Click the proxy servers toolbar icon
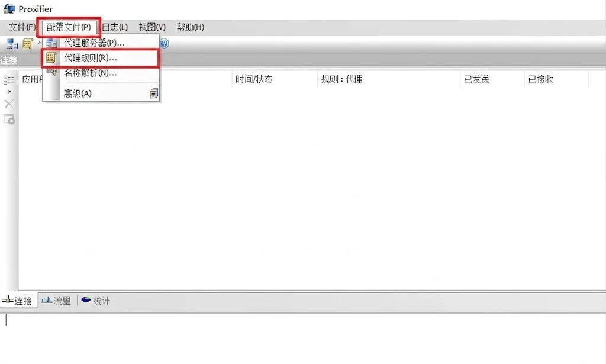 point(12,44)
